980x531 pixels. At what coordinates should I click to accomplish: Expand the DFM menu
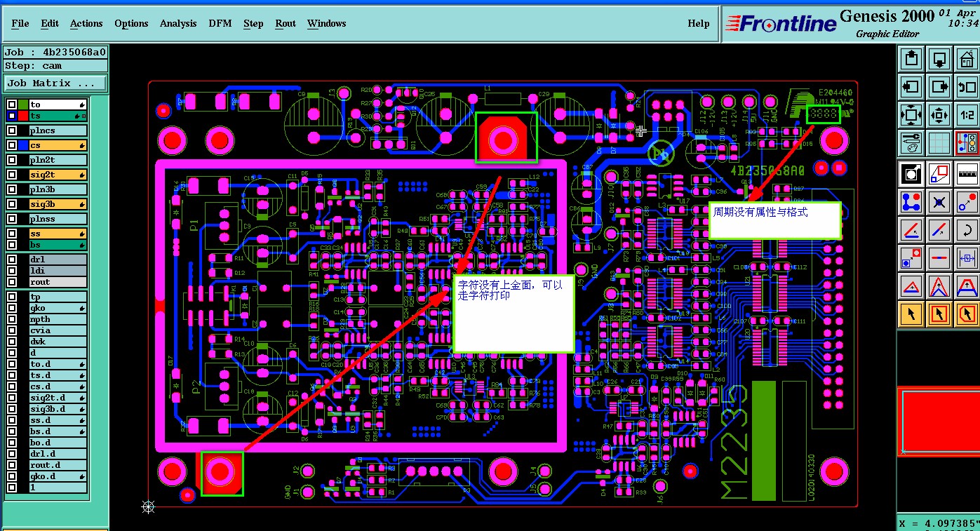point(220,23)
